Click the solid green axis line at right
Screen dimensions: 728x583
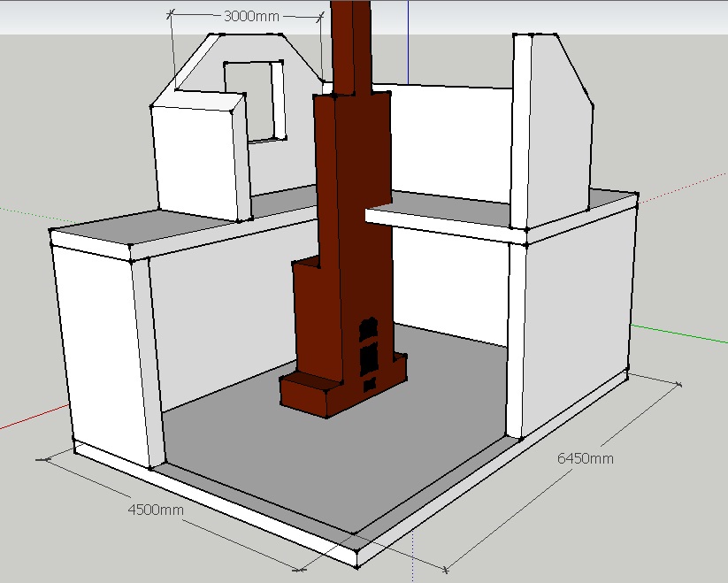tap(681, 334)
